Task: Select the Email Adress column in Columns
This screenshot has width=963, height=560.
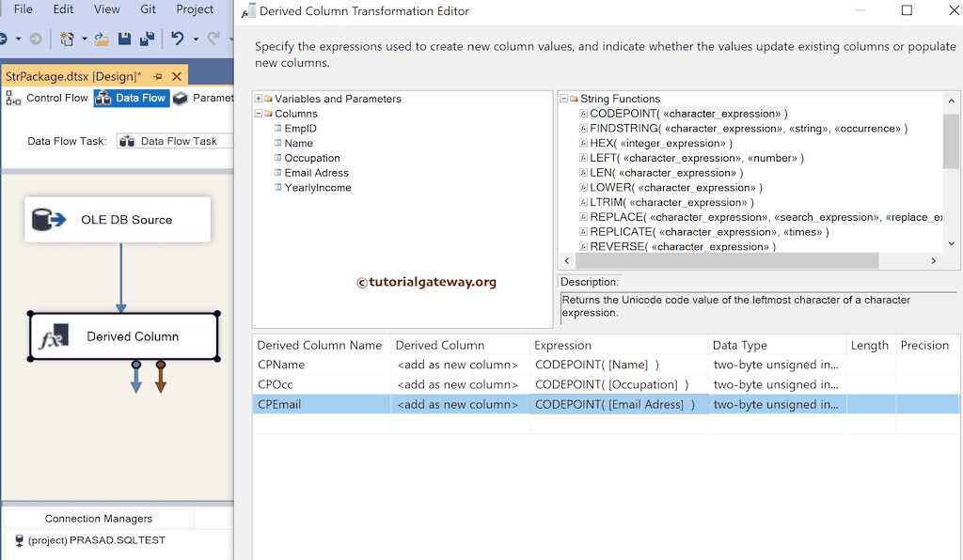Action: (x=317, y=173)
